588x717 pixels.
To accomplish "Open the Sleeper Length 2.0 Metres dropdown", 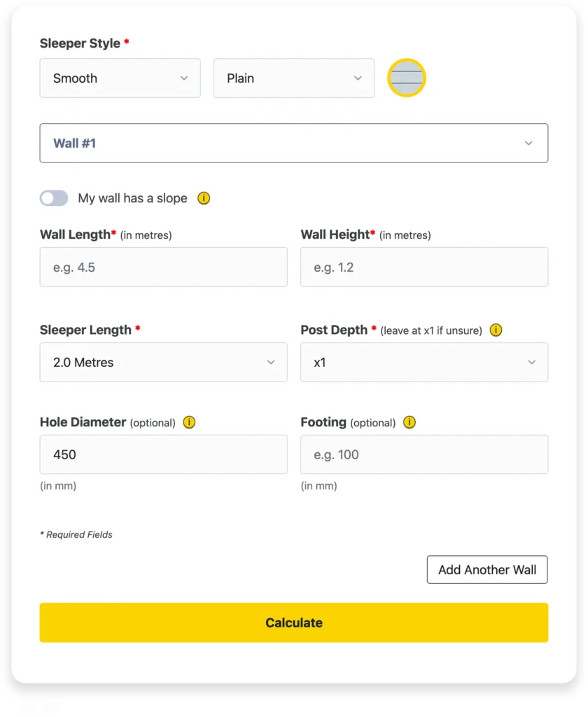I will point(163,362).
